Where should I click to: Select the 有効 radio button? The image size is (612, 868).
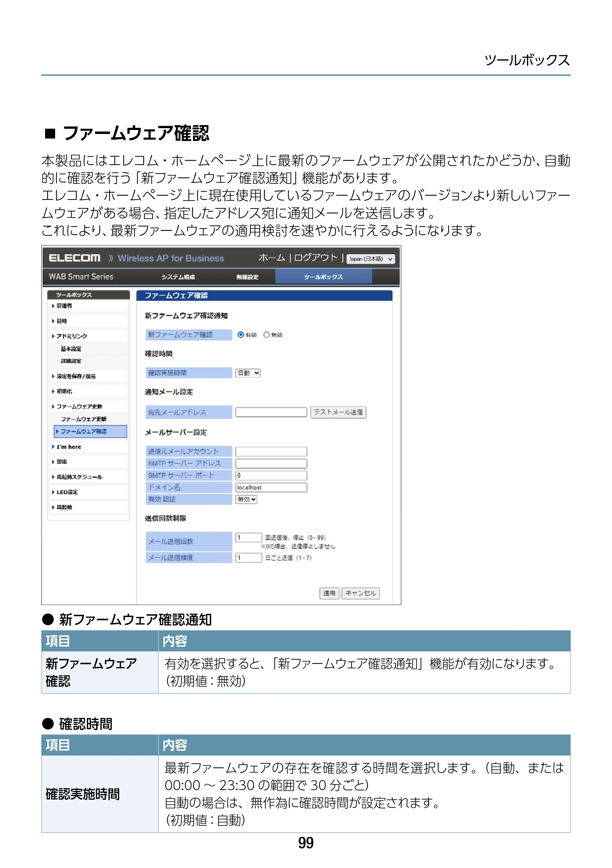tap(241, 335)
